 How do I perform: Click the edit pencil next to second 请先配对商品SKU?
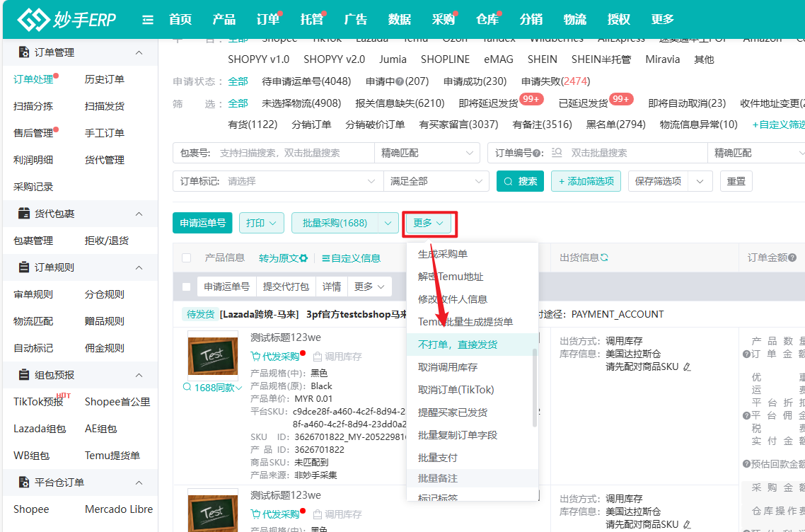[x=688, y=524]
